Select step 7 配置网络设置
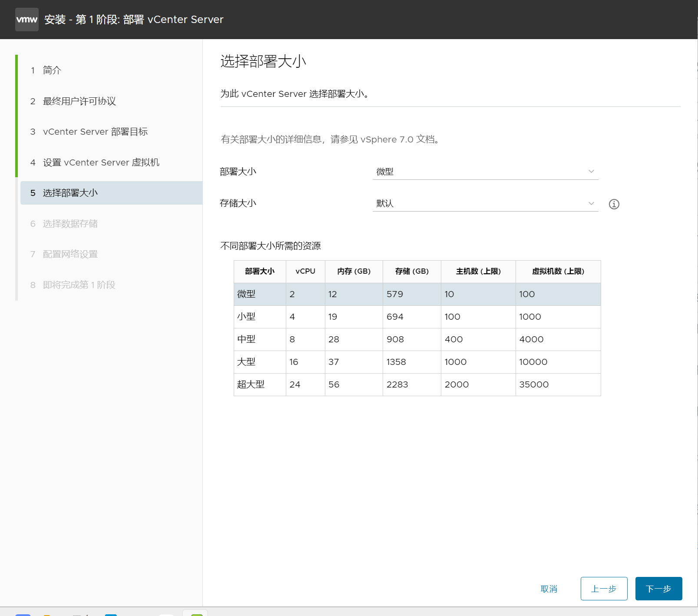 tap(111, 254)
